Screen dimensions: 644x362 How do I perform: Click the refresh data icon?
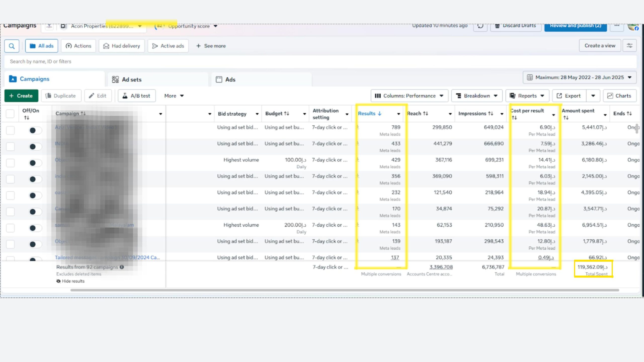tap(480, 26)
